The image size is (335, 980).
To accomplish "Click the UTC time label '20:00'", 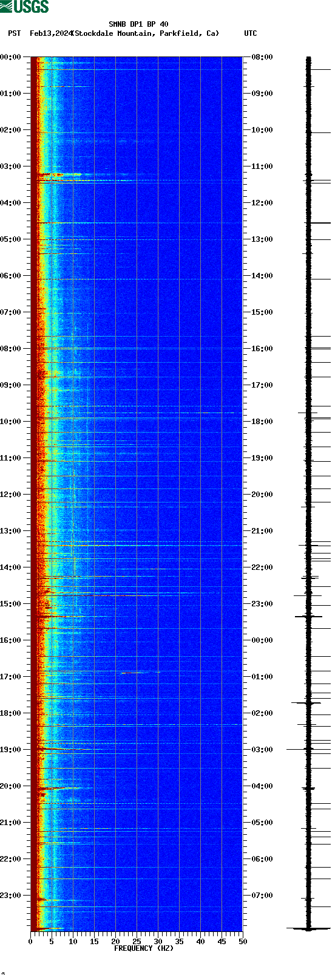I will [x=262, y=495].
